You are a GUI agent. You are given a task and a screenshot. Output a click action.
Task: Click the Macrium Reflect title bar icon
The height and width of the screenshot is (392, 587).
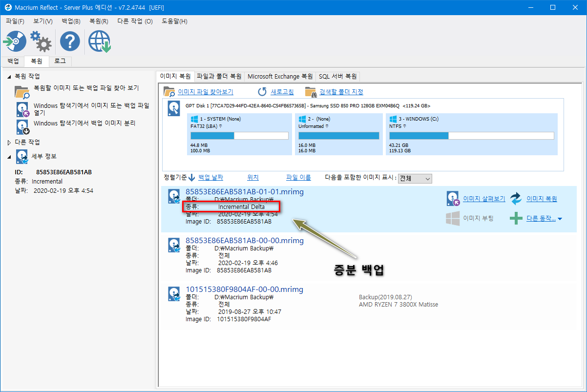pyautogui.click(x=8, y=7)
